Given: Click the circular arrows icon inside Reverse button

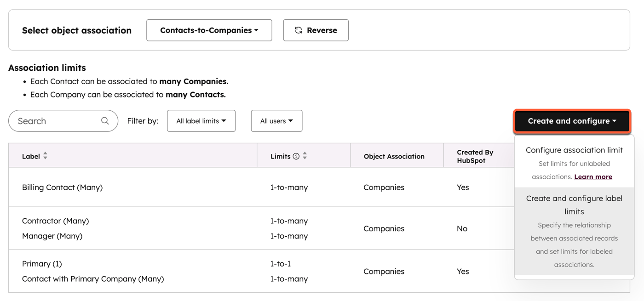Looking at the screenshot, I should pos(299,30).
